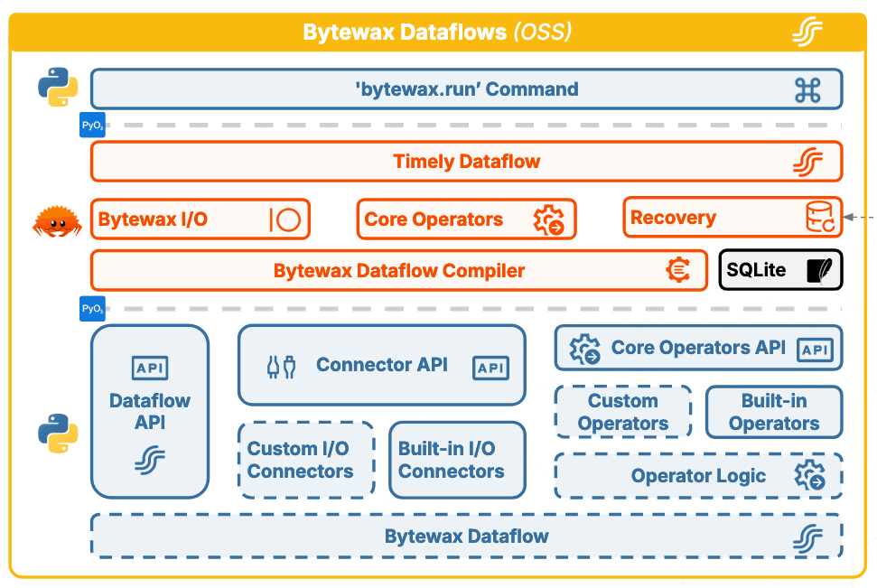The image size is (877, 588).
Task: Click the Rust crab mascot icon
Action: tap(57, 220)
